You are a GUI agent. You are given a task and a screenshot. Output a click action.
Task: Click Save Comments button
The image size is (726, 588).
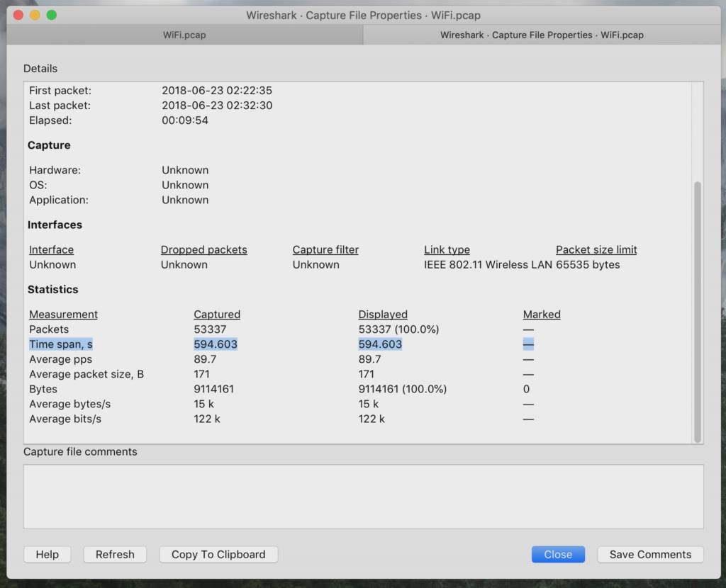pos(650,554)
